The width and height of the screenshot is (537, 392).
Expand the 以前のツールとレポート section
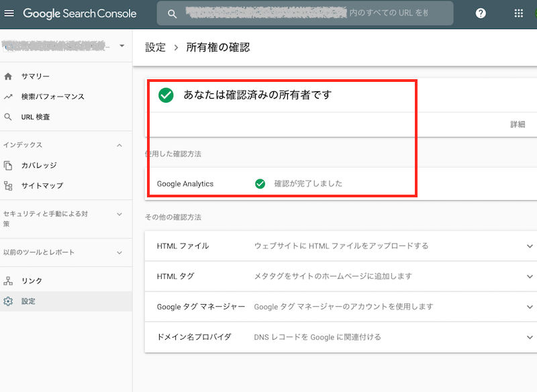pyautogui.click(x=119, y=252)
